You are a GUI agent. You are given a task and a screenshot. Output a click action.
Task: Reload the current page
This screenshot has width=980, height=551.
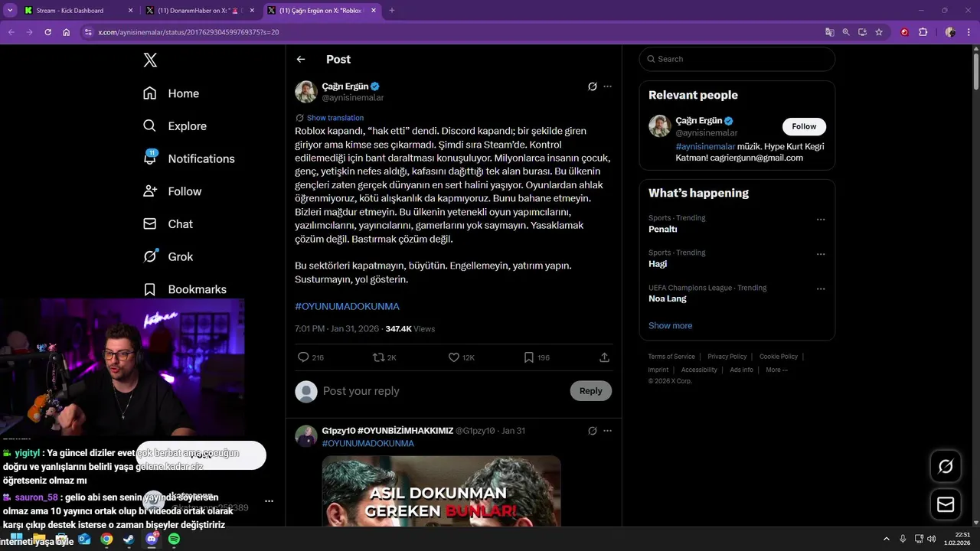point(47,32)
